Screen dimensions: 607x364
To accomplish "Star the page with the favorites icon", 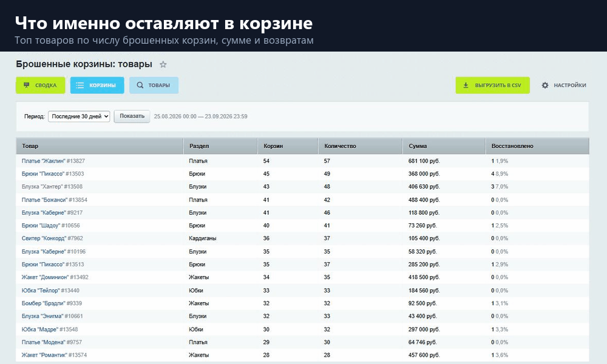I will pyautogui.click(x=163, y=64).
